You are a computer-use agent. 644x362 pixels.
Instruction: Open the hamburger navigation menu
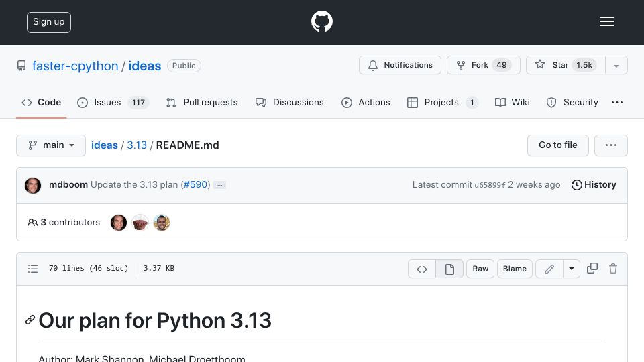606,21
